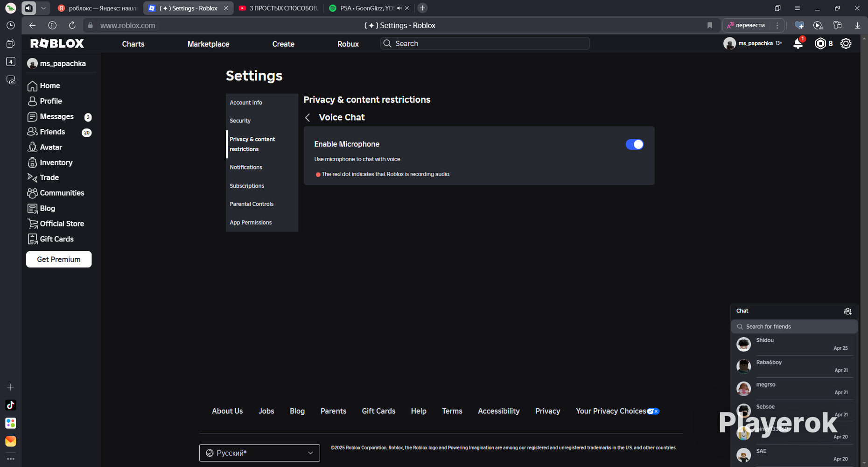
Task: Open browser downloads icon
Action: click(x=857, y=25)
